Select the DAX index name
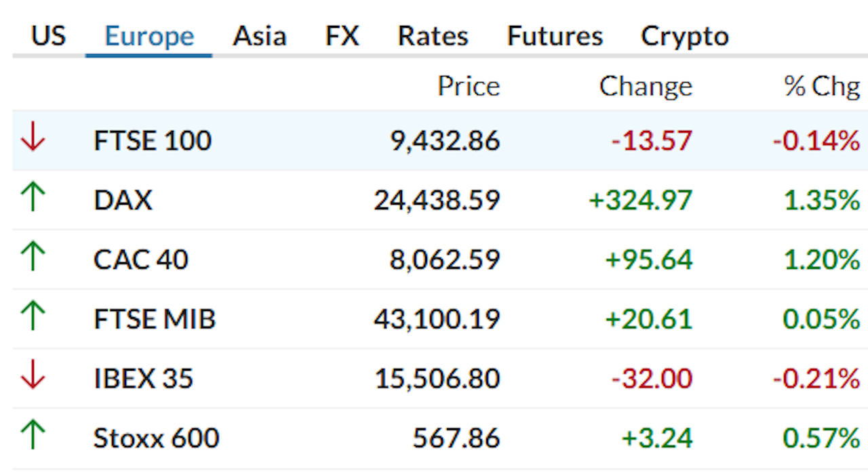 click(x=123, y=199)
